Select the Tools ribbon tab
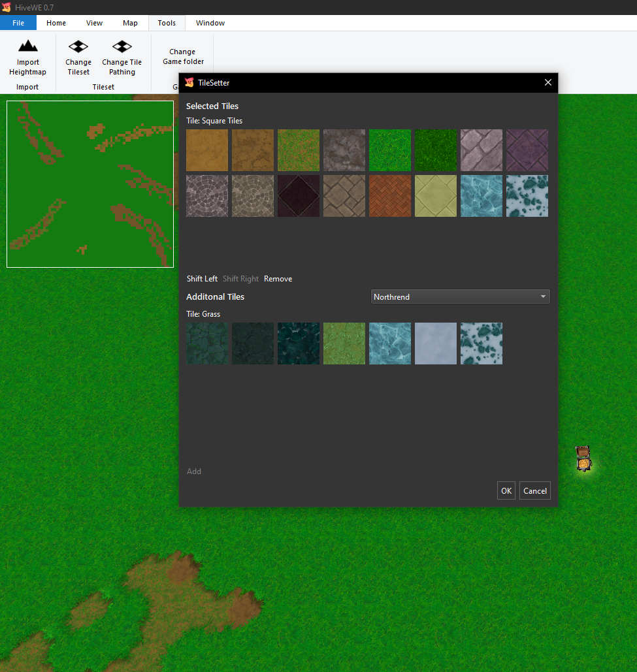637x672 pixels. pos(167,23)
